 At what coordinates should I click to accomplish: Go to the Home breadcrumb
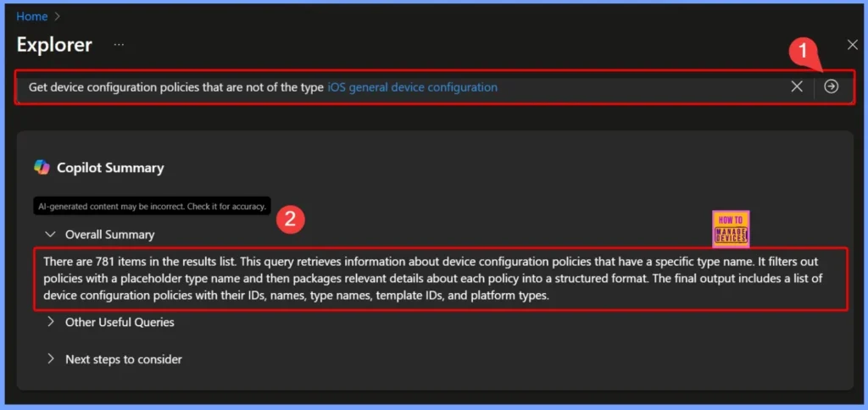click(x=31, y=17)
